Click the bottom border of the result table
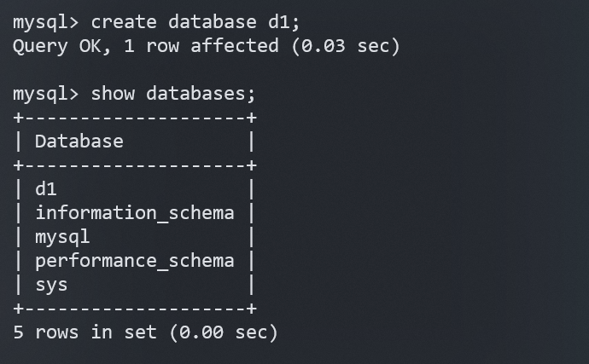 [x=135, y=308]
